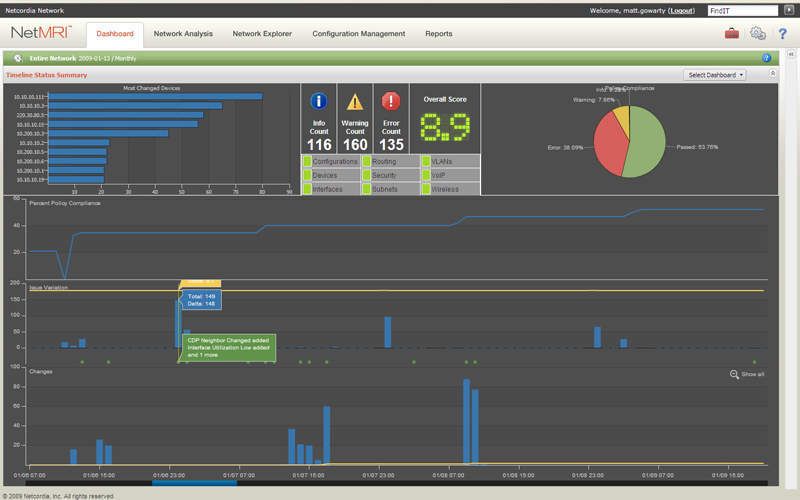The image size is (800, 500).
Task: Switch to the Network Analysis tab
Action: pyautogui.click(x=183, y=34)
